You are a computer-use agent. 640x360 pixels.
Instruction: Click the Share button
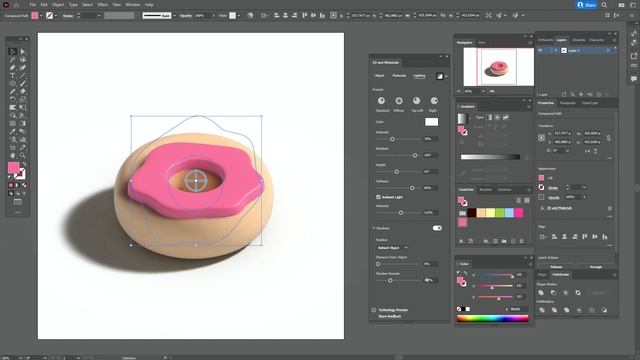[x=587, y=5]
